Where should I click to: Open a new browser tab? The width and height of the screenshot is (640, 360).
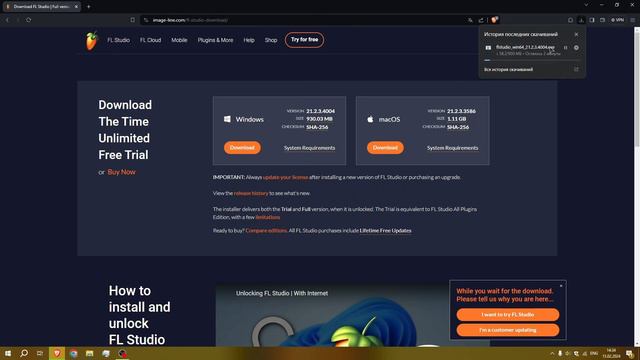89,7
